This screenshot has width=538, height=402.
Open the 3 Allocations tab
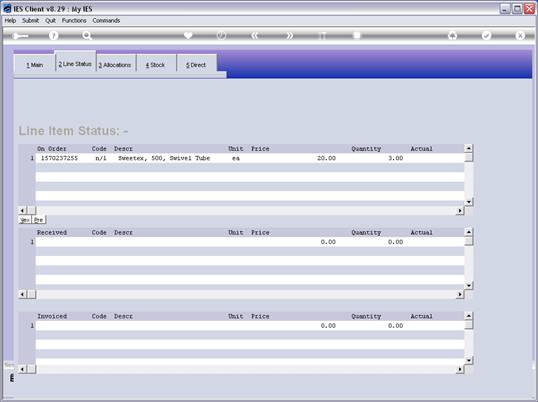click(x=115, y=64)
